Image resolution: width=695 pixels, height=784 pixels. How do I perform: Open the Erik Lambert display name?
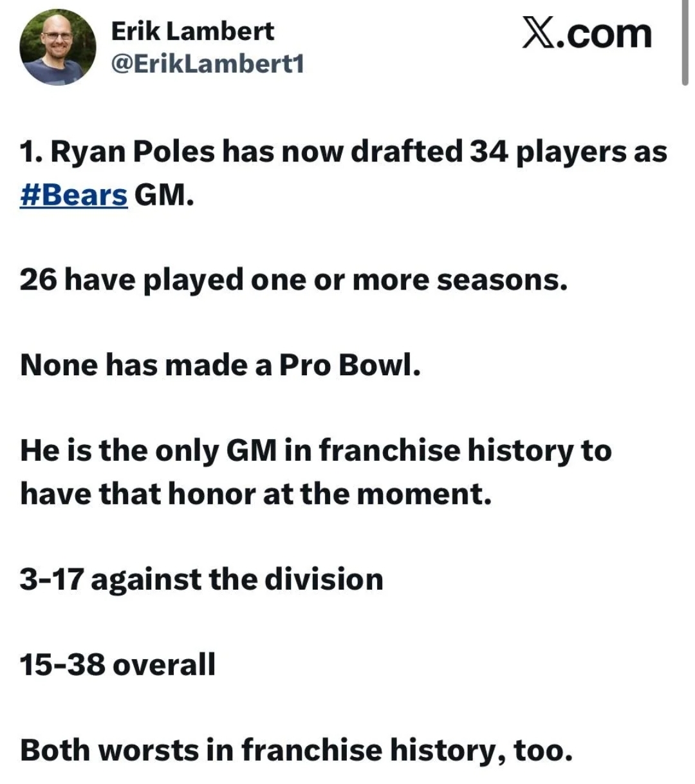tap(192, 30)
